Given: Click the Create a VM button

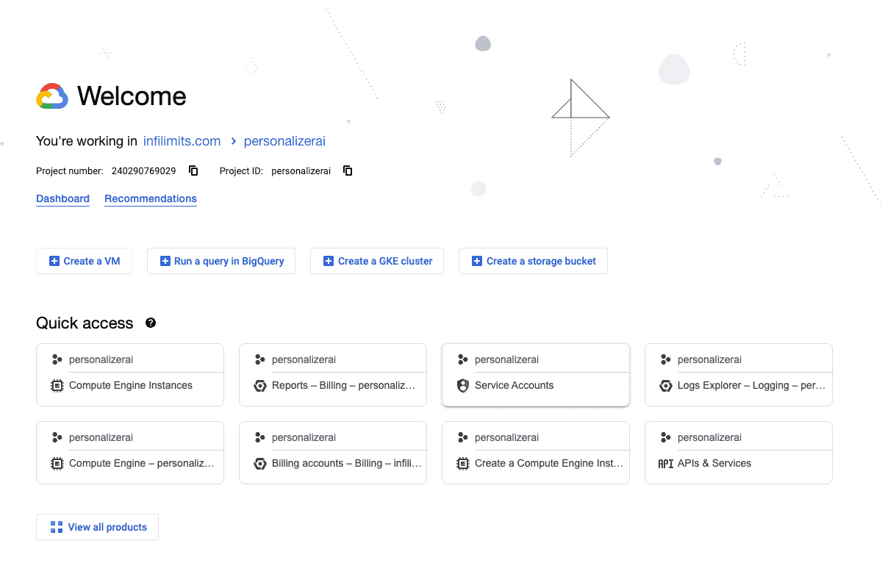Looking at the screenshot, I should 84,260.
